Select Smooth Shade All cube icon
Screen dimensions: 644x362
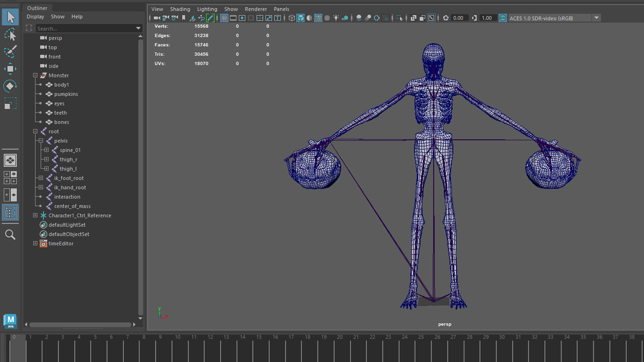pyautogui.click(x=301, y=18)
